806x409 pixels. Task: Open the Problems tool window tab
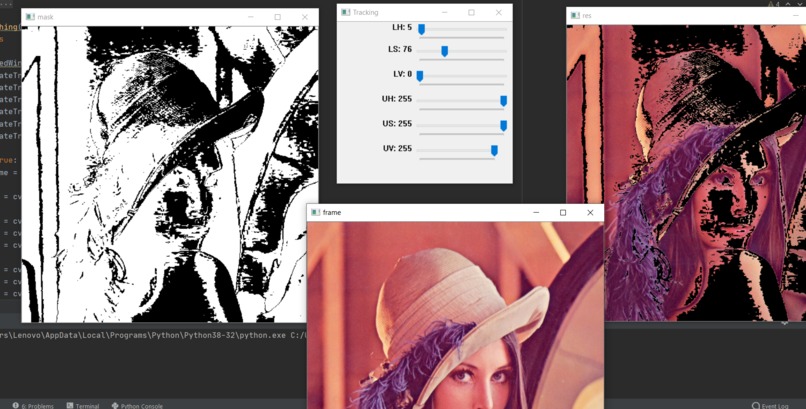coord(33,405)
